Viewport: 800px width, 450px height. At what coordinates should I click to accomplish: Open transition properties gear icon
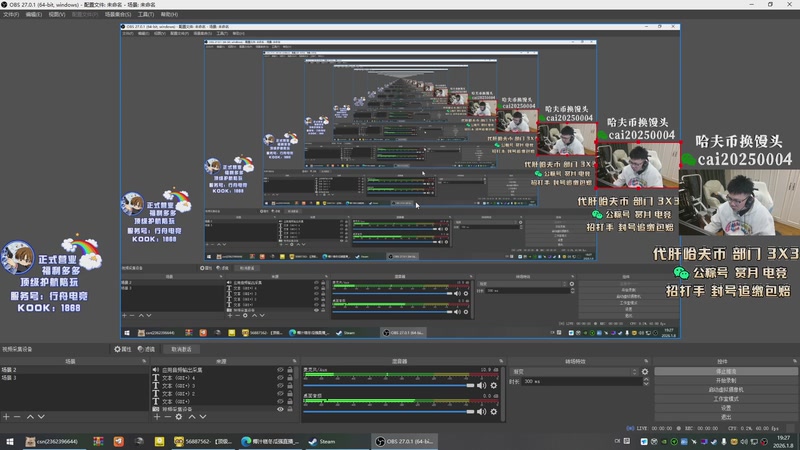click(x=645, y=372)
